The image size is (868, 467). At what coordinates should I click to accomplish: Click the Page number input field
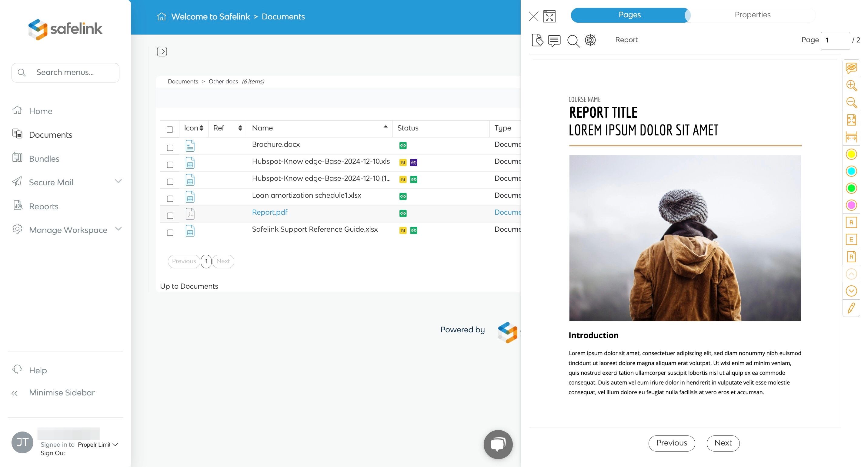pyautogui.click(x=835, y=40)
